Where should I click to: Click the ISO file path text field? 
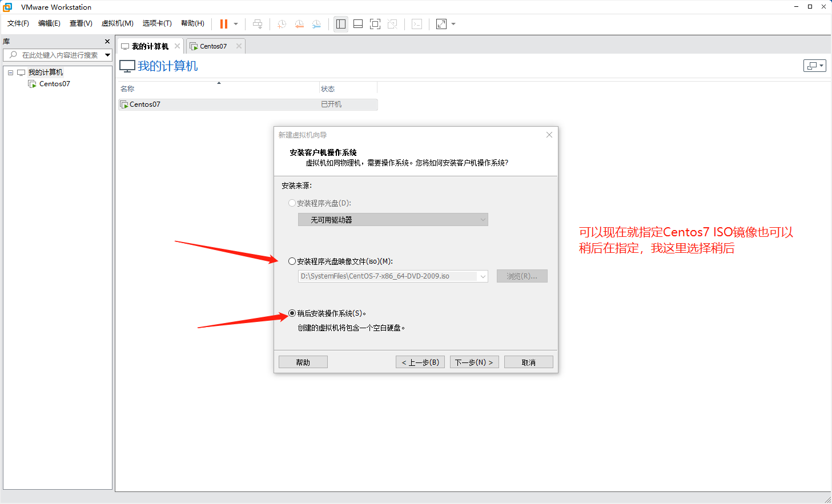coord(388,276)
